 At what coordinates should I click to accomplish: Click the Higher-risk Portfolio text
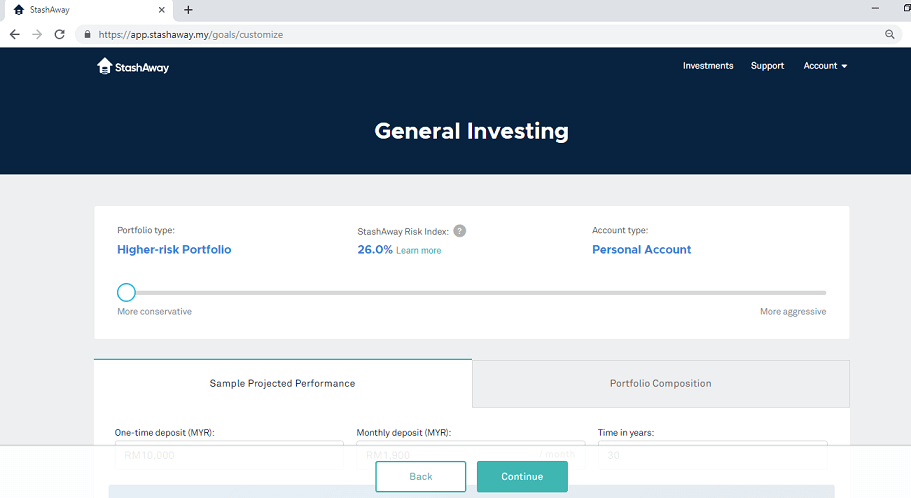(174, 249)
